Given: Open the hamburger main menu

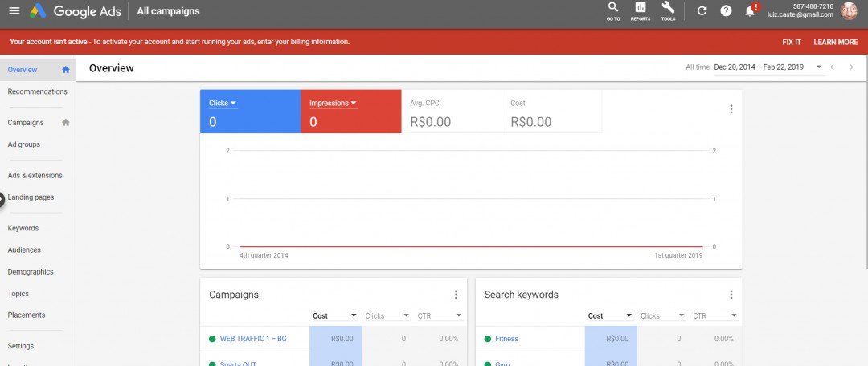Looking at the screenshot, I should (x=14, y=10).
